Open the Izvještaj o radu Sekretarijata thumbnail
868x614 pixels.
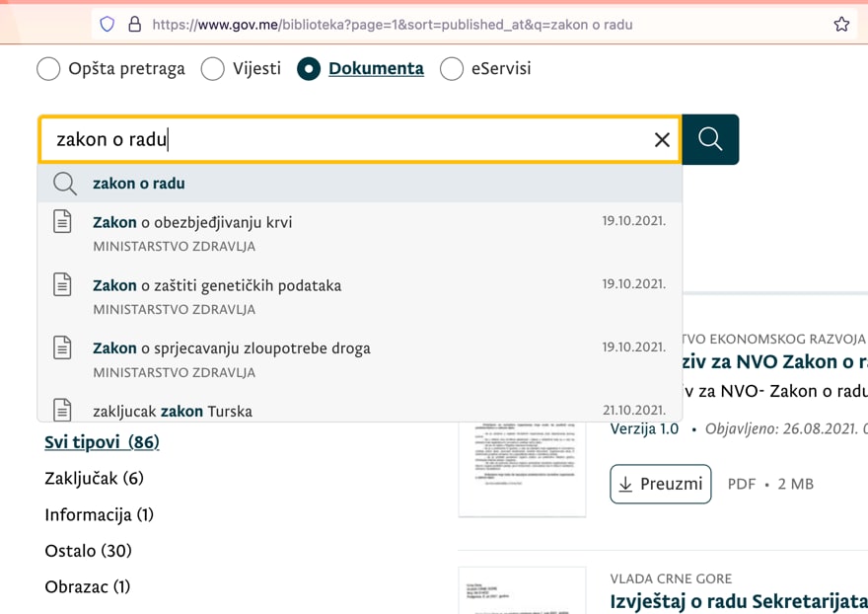click(522, 590)
